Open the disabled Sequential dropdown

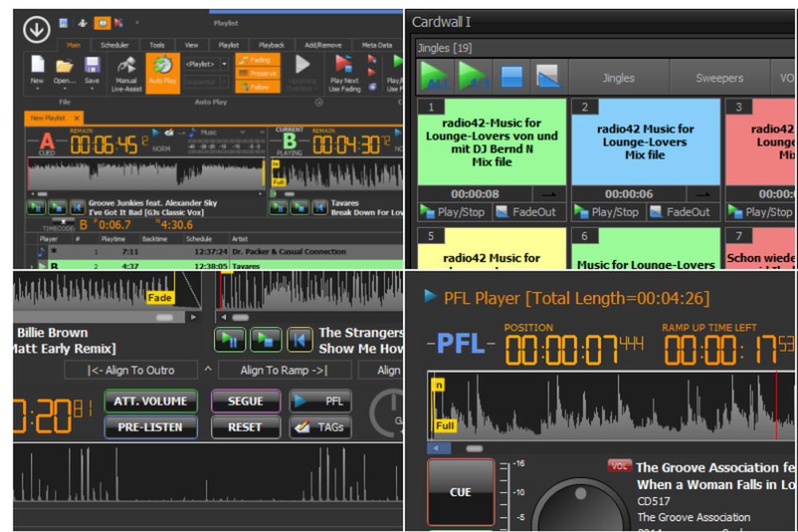(224, 82)
